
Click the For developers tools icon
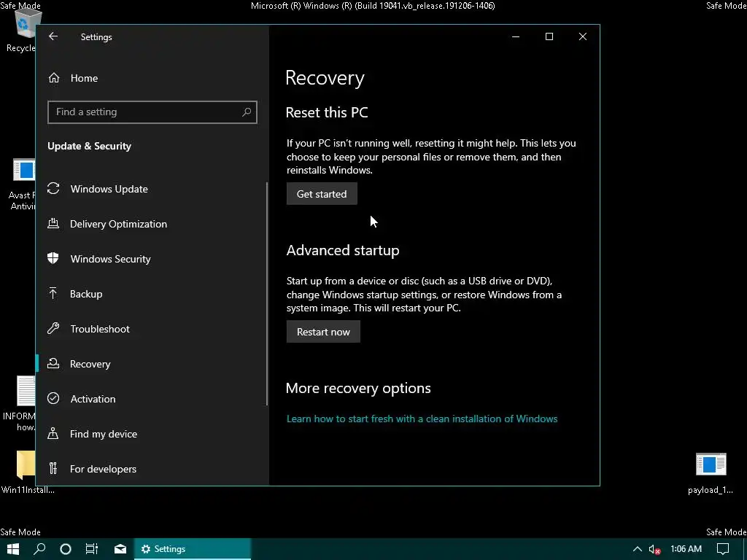(x=53, y=468)
